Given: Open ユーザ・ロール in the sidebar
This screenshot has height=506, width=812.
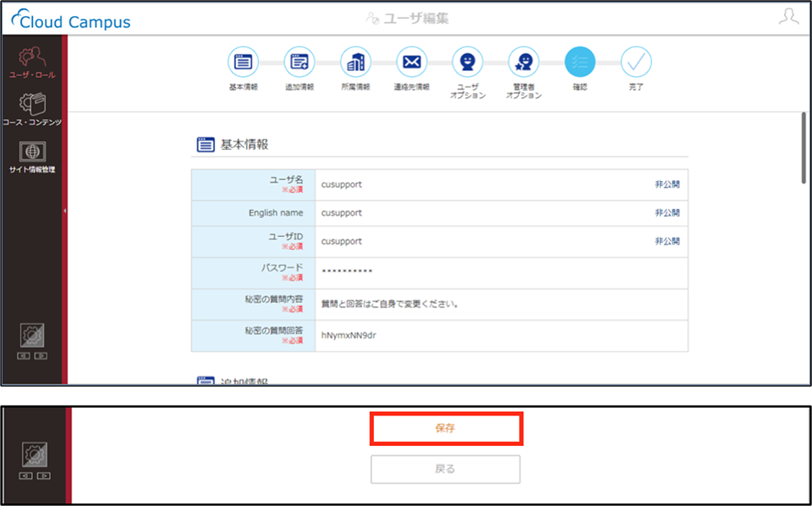Looking at the screenshot, I should tap(32, 62).
